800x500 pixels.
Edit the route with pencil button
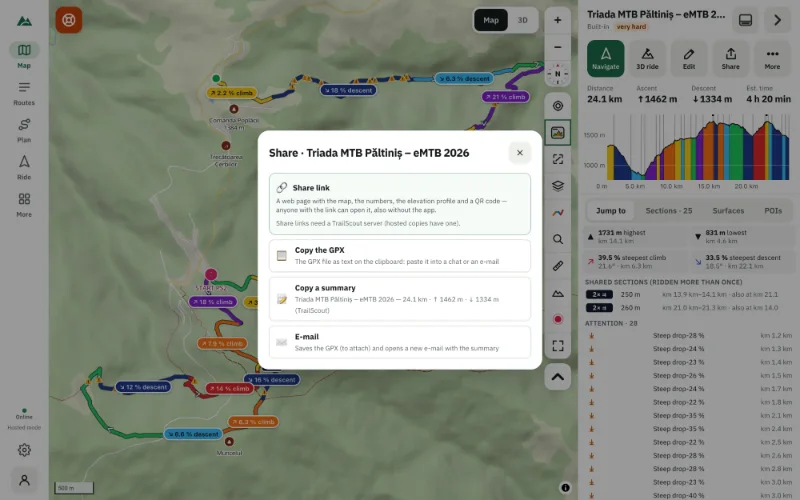point(689,59)
